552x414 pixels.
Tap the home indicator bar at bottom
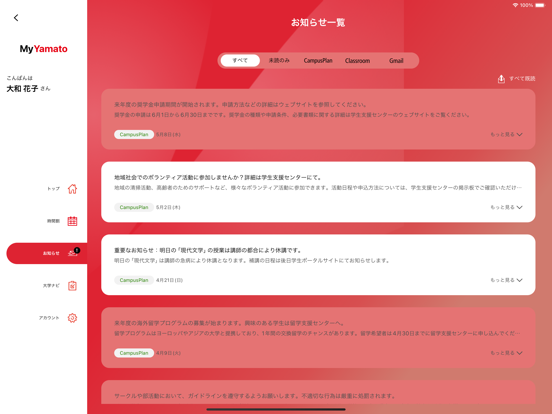point(276,409)
